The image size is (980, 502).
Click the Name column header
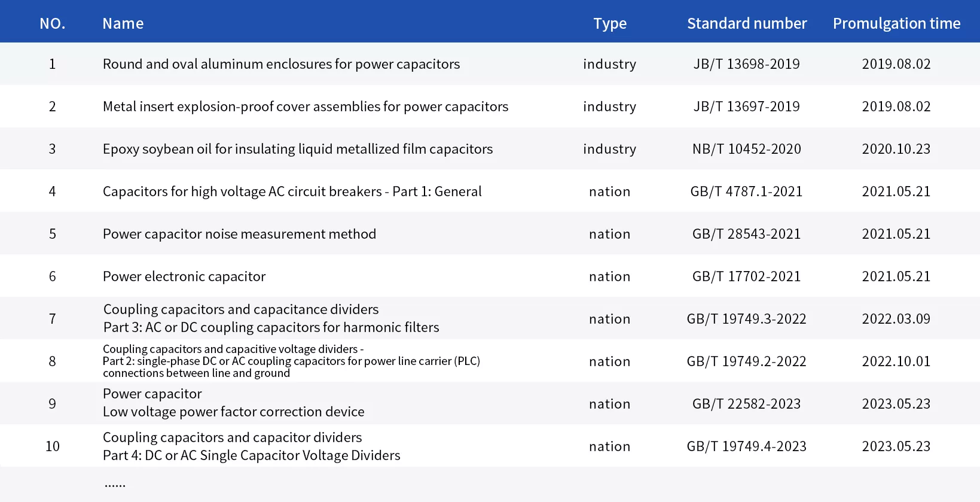123,23
